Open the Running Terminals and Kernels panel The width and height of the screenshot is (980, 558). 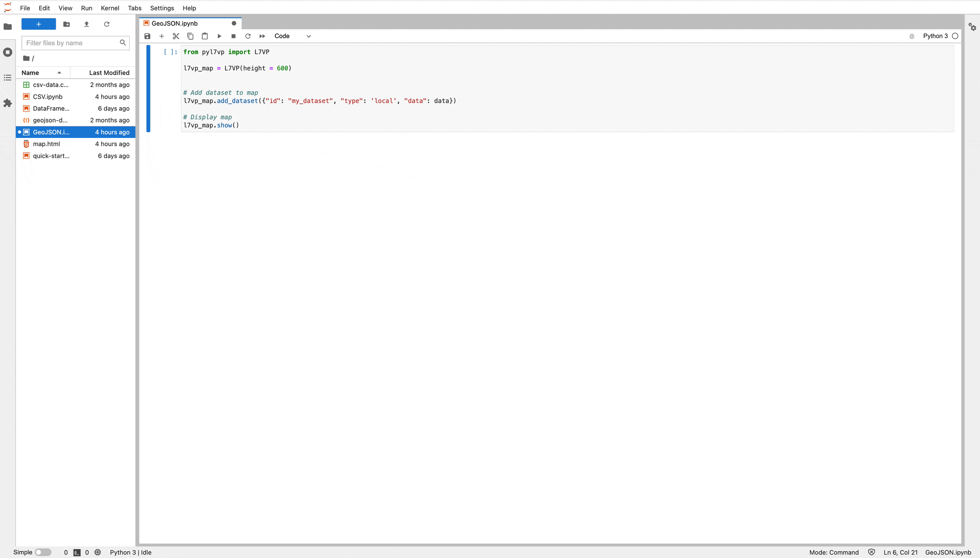pos(8,52)
